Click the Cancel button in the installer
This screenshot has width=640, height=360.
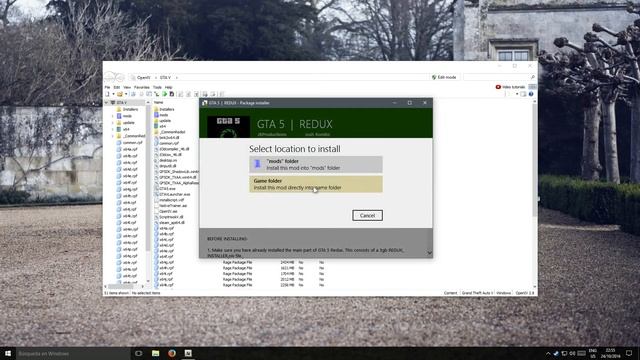coord(367,216)
